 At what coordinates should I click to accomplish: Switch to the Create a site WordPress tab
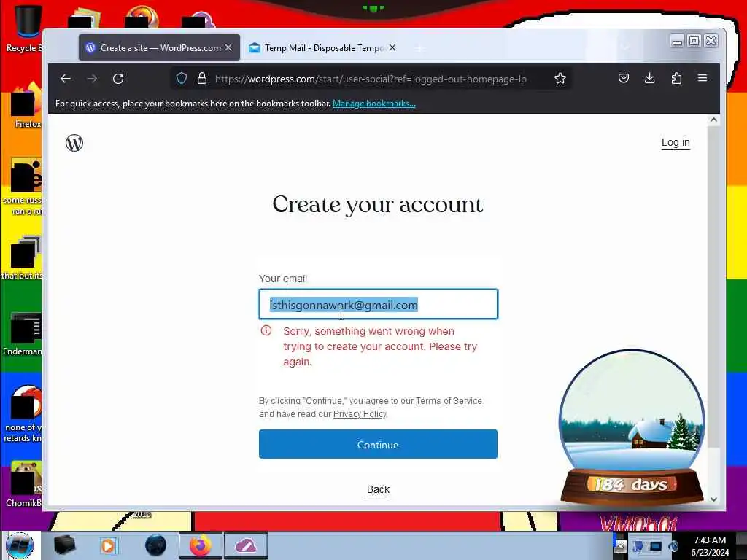(x=160, y=47)
